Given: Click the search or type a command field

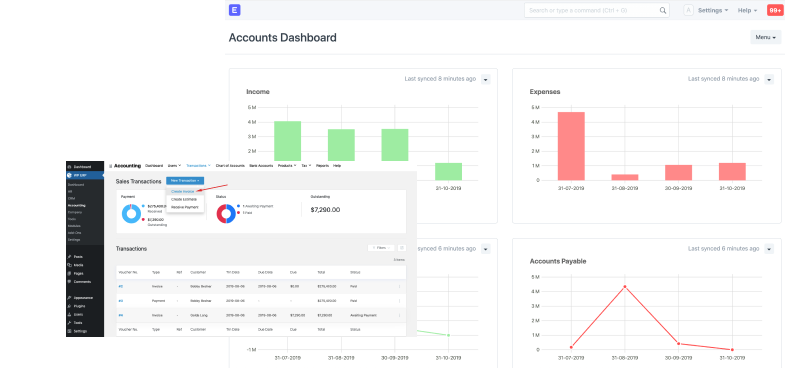Looking at the screenshot, I should [x=591, y=11].
